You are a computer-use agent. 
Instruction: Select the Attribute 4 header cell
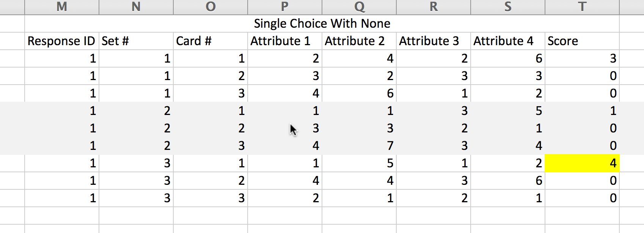pyautogui.click(x=508, y=41)
